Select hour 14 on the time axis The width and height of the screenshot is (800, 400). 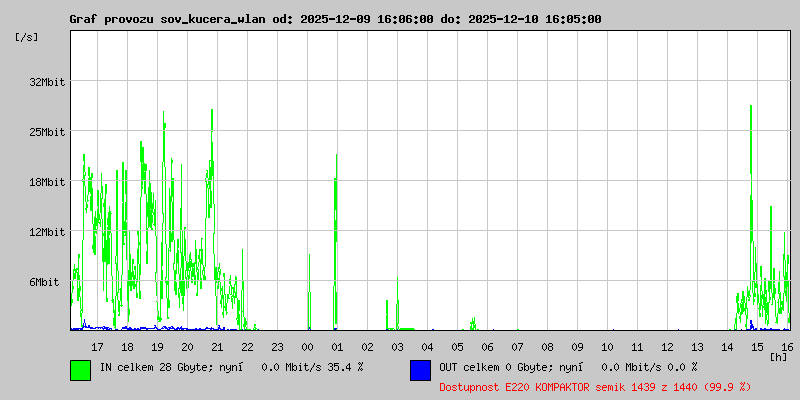tap(727, 346)
